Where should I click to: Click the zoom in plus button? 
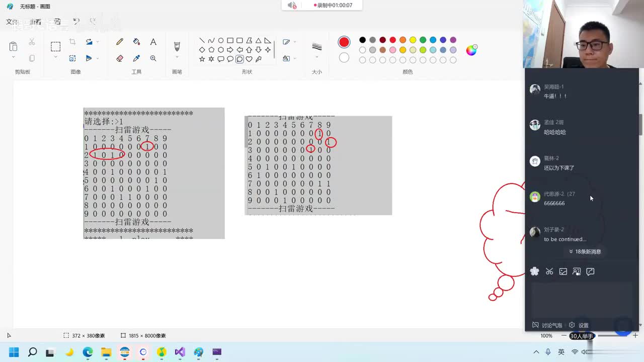point(635,335)
